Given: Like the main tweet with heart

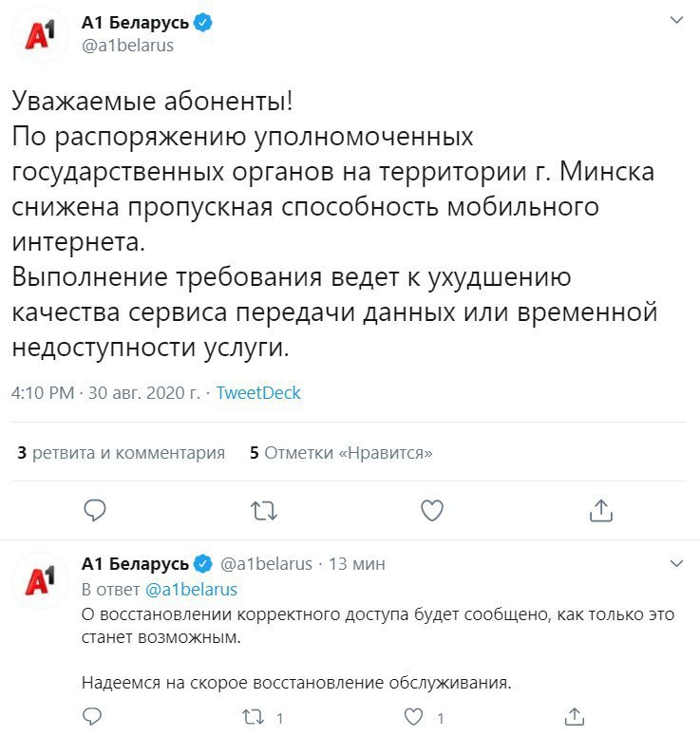Looking at the screenshot, I should [x=432, y=511].
